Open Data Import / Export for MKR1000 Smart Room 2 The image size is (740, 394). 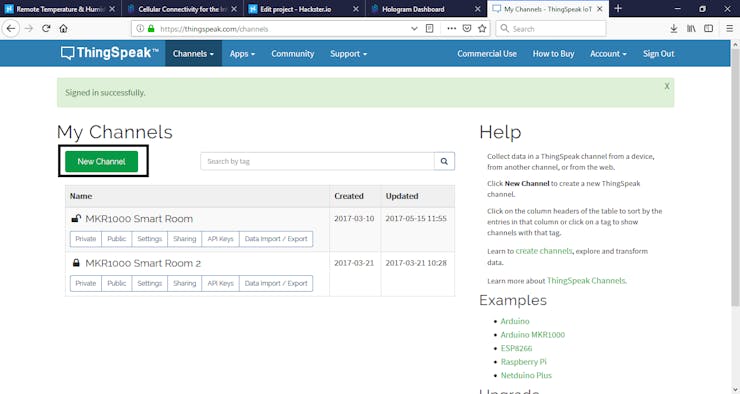[x=276, y=283]
